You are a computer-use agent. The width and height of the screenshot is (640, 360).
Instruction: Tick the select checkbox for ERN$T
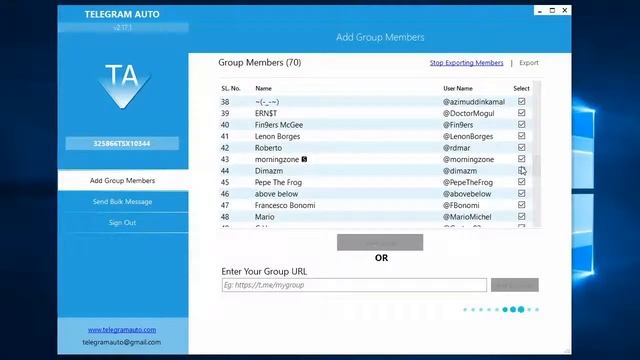pos(521,113)
